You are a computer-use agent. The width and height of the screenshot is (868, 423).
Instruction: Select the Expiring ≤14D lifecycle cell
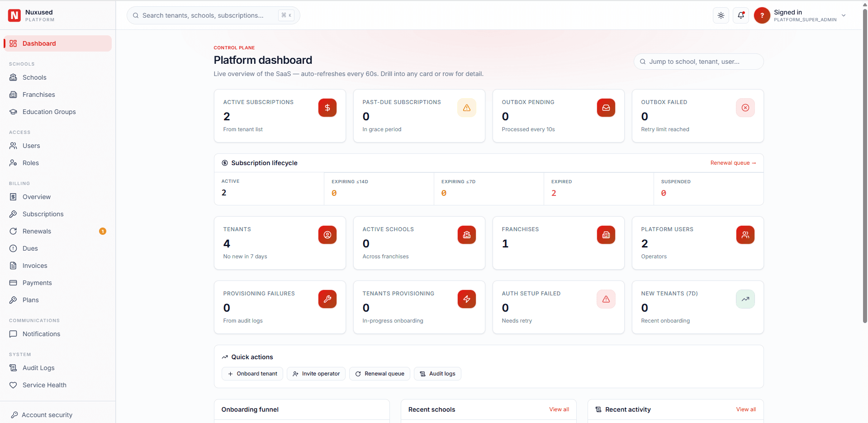coord(379,189)
